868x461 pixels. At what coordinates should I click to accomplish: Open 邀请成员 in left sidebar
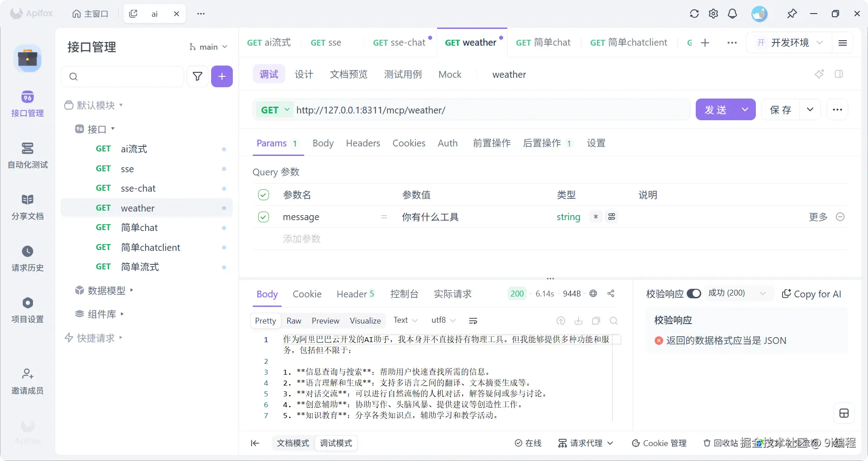tap(28, 382)
